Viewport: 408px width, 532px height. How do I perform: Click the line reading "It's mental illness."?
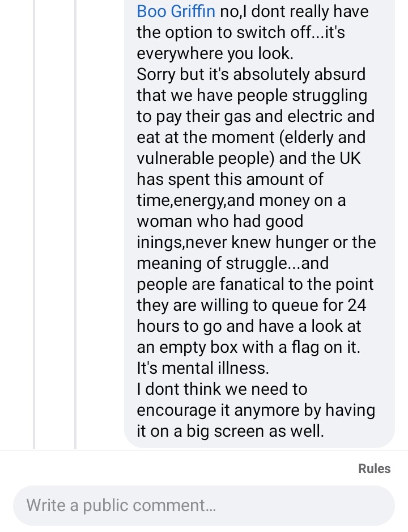point(203,368)
